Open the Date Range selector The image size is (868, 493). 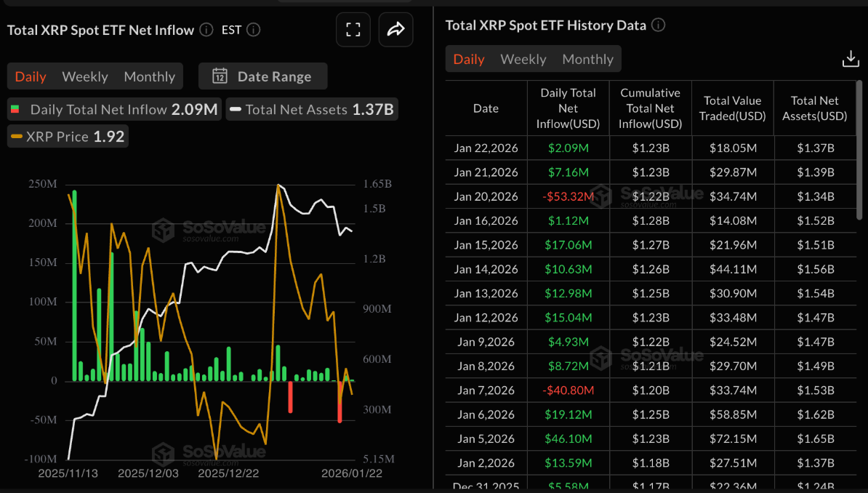[x=262, y=76]
